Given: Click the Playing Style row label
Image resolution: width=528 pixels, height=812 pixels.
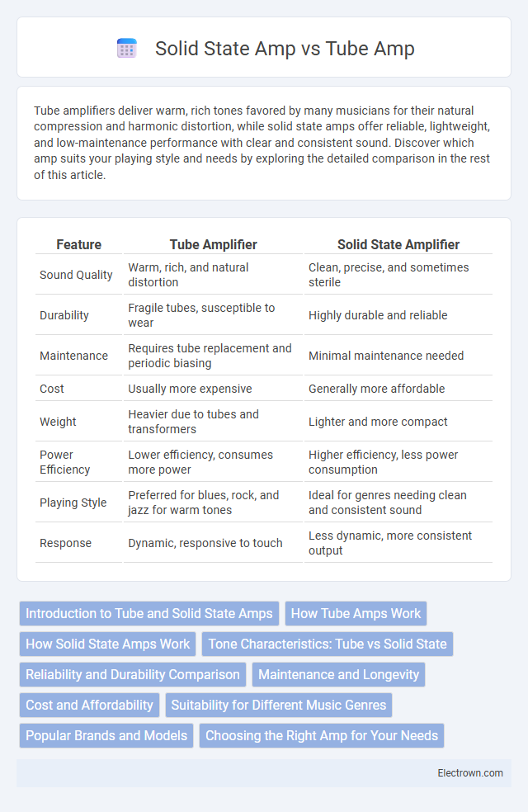Looking at the screenshot, I should coord(73,503).
